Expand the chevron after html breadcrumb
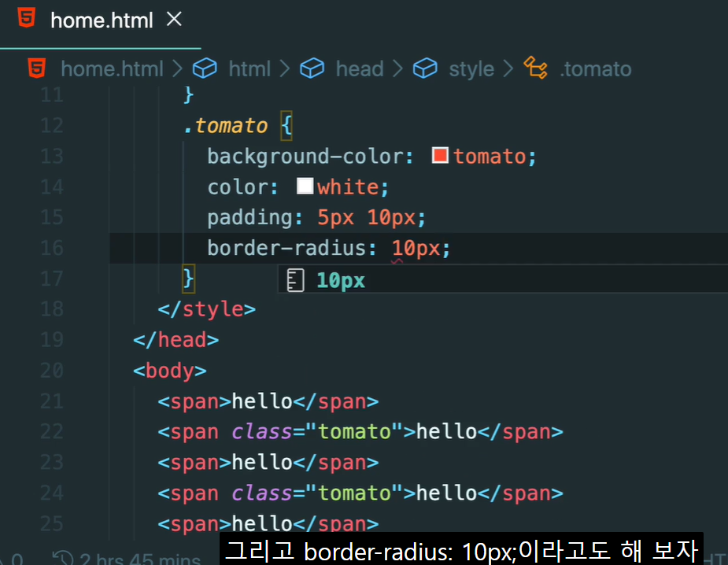 point(285,69)
